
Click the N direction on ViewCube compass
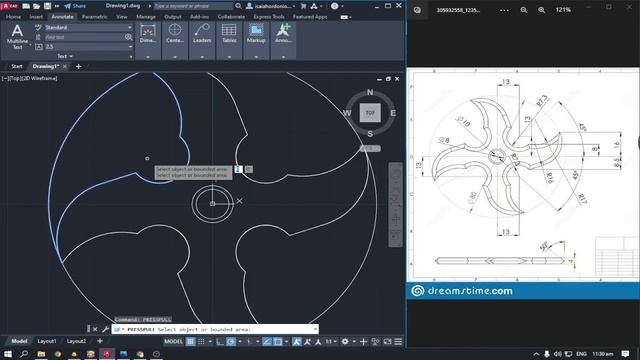tap(370, 92)
